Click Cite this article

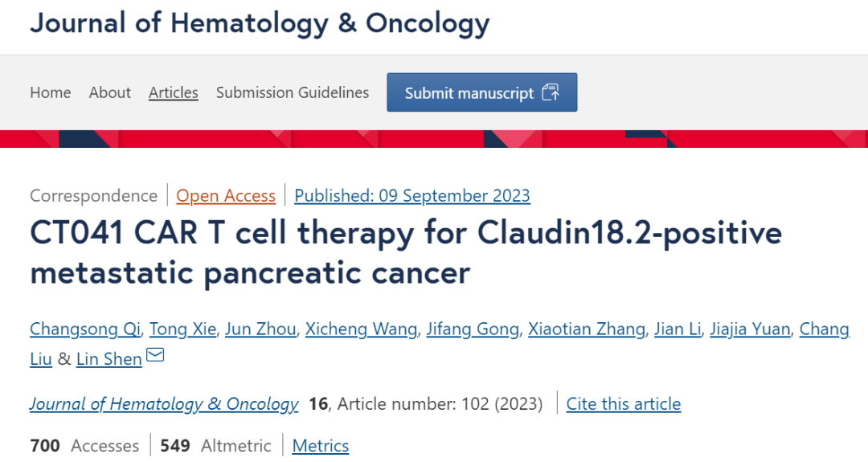pos(624,403)
